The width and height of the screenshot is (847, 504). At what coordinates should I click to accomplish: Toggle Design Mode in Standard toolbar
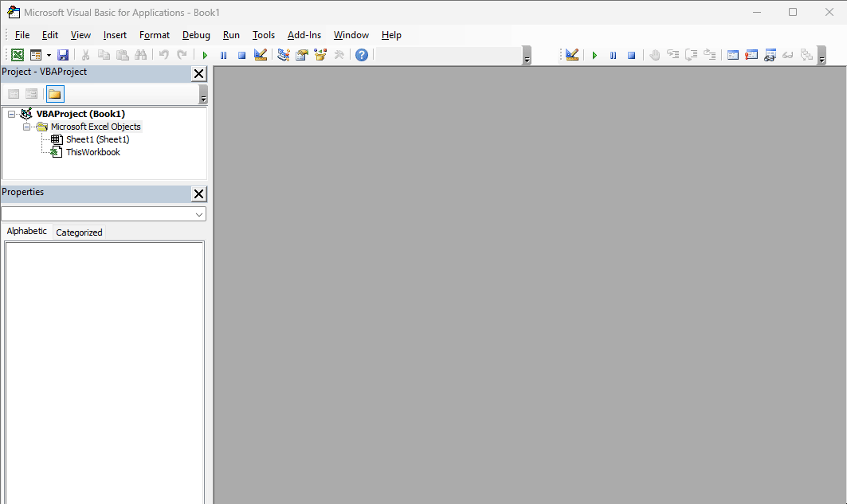click(x=261, y=55)
